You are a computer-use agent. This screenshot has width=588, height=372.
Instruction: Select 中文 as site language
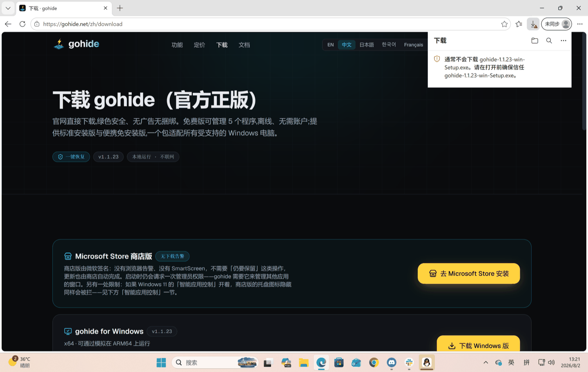[347, 45]
